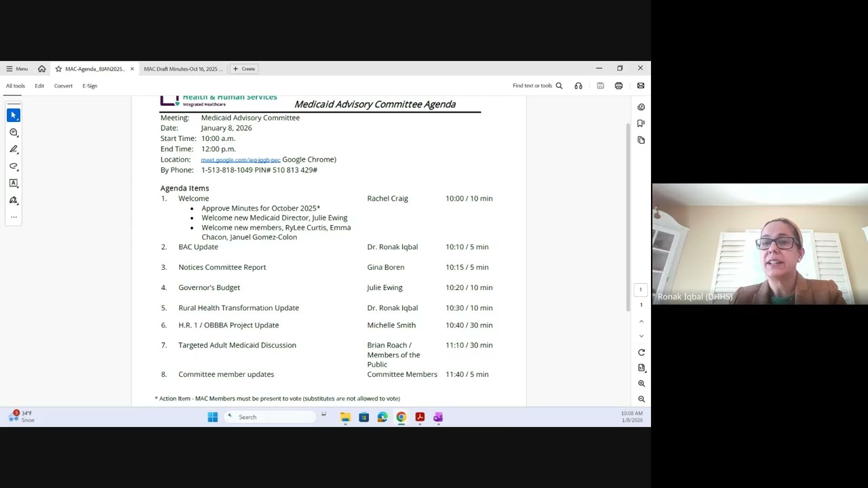The height and width of the screenshot is (488, 868).
Task: Star the MAC-Agenda document tab
Action: 59,68
